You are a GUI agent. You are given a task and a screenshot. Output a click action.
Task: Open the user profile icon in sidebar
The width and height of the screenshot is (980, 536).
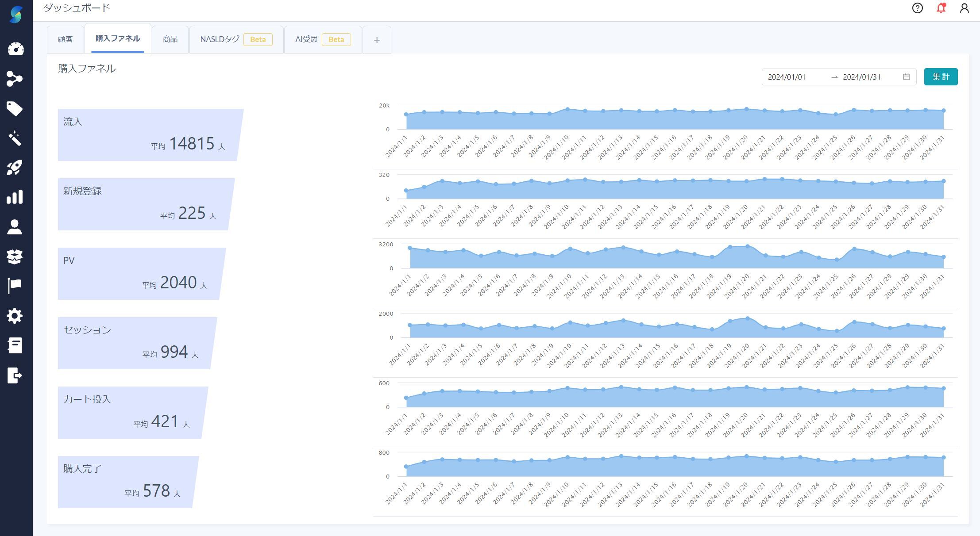15,227
